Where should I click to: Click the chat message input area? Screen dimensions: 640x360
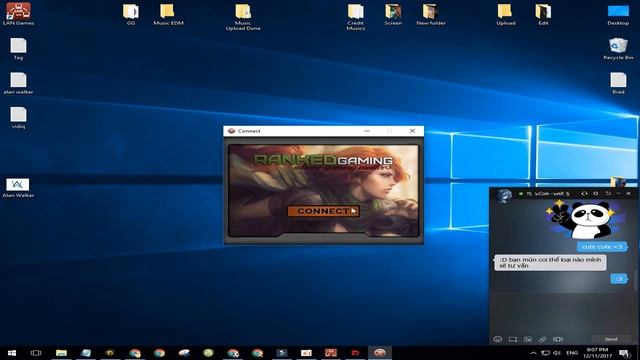tap(562, 312)
